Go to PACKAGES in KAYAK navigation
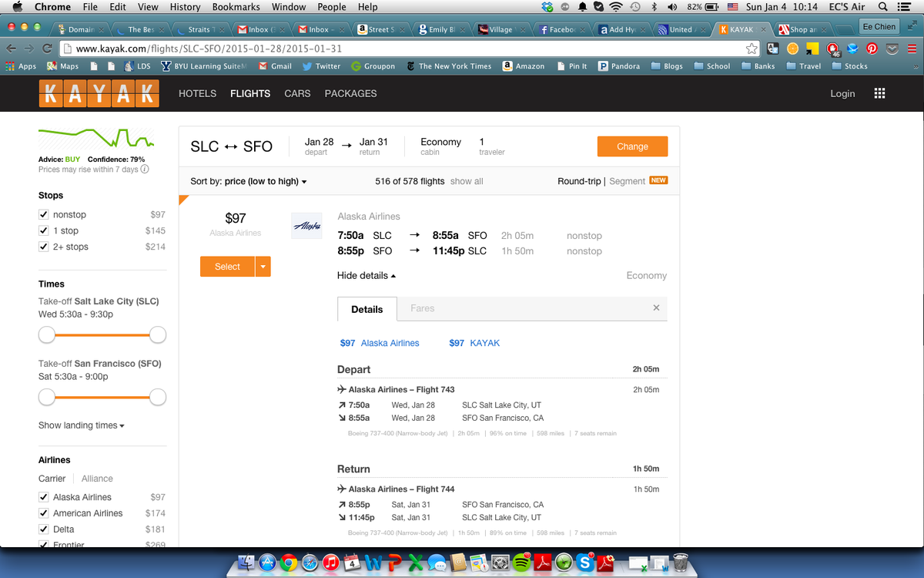 pyautogui.click(x=350, y=93)
